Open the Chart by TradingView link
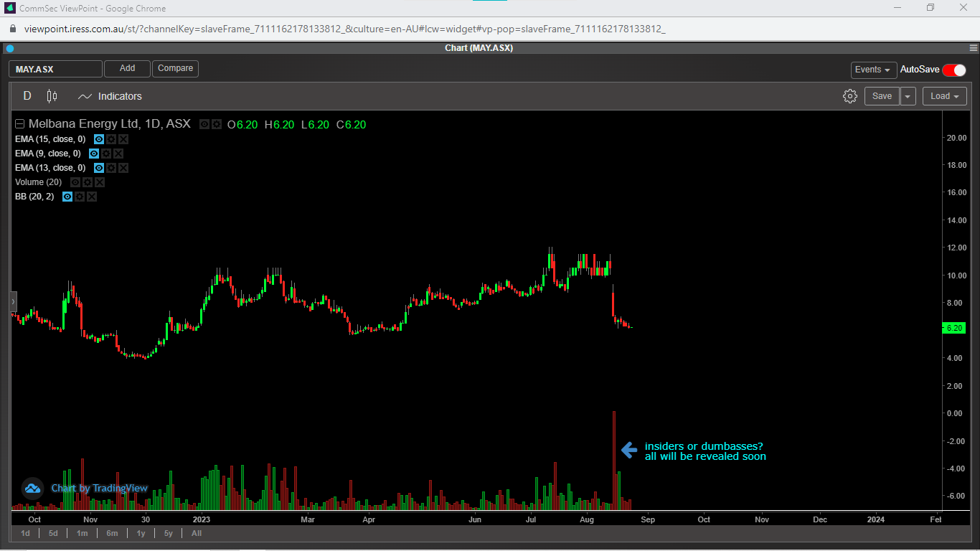This screenshot has width=980, height=551. point(99,489)
